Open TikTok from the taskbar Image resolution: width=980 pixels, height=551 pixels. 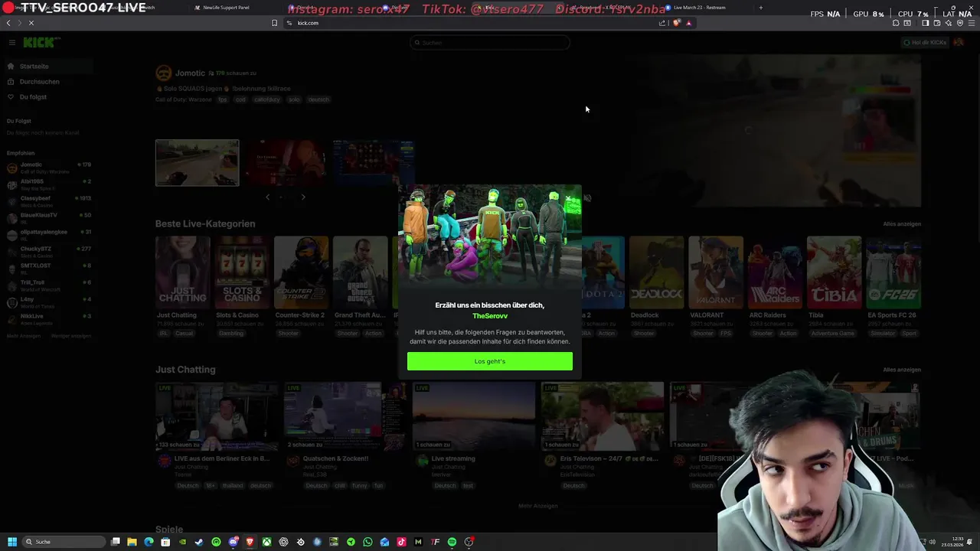point(401,542)
